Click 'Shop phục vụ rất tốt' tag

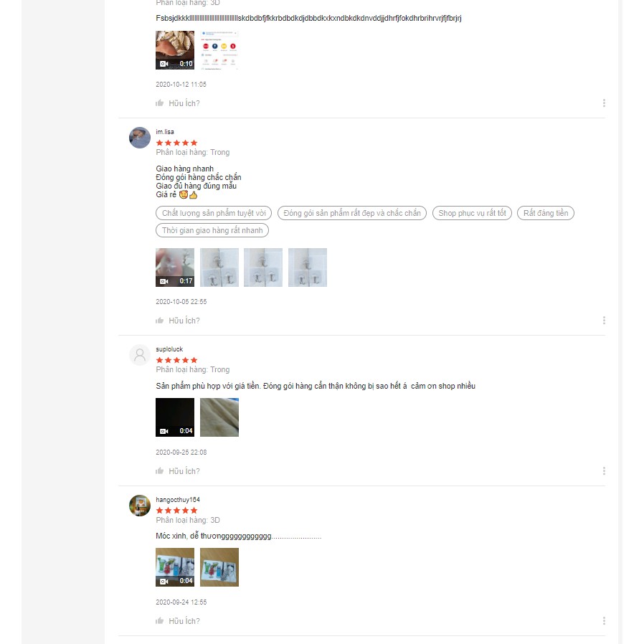pyautogui.click(x=472, y=213)
